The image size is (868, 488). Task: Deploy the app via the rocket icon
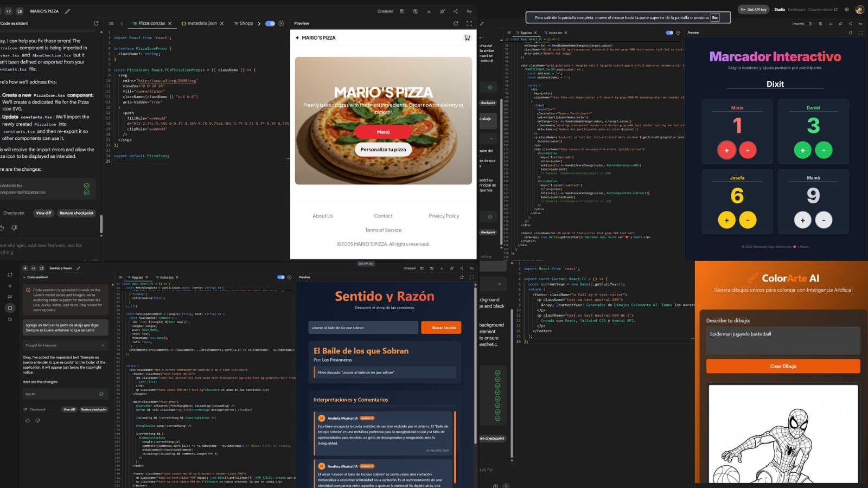(x=442, y=11)
